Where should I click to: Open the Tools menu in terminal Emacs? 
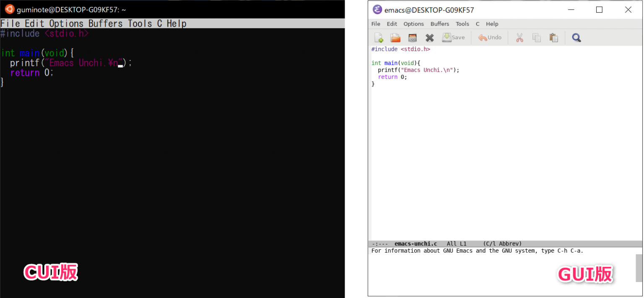[x=140, y=24]
